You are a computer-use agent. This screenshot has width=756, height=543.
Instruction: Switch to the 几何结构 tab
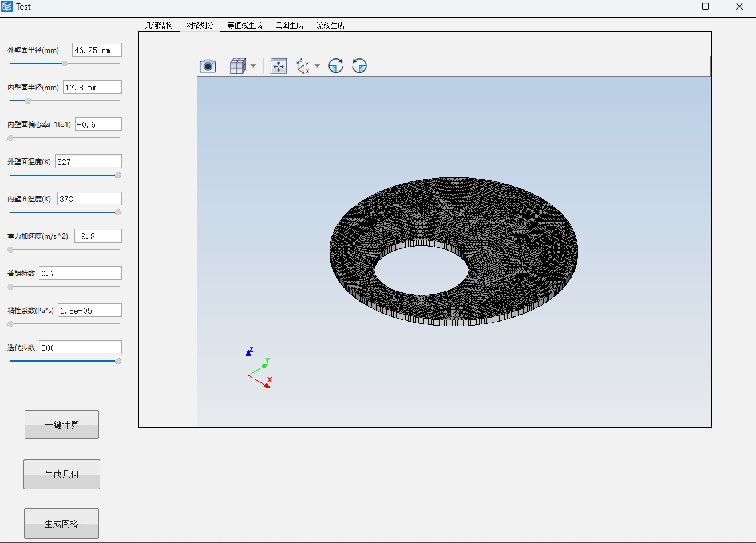point(159,25)
